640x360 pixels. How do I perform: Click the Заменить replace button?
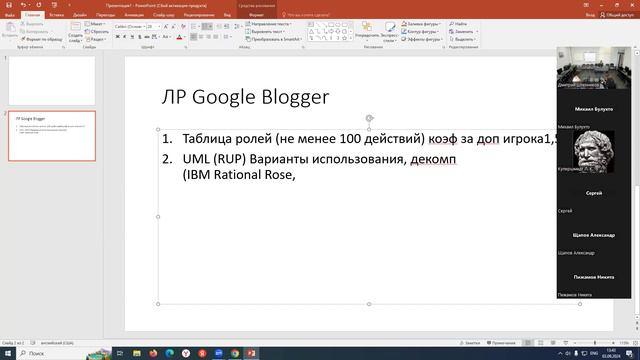pyautogui.click(x=463, y=31)
